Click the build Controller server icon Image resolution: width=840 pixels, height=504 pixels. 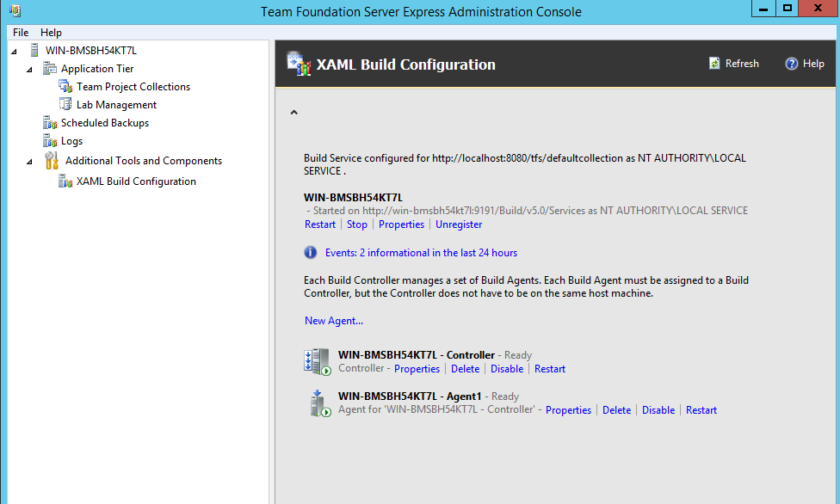317,361
